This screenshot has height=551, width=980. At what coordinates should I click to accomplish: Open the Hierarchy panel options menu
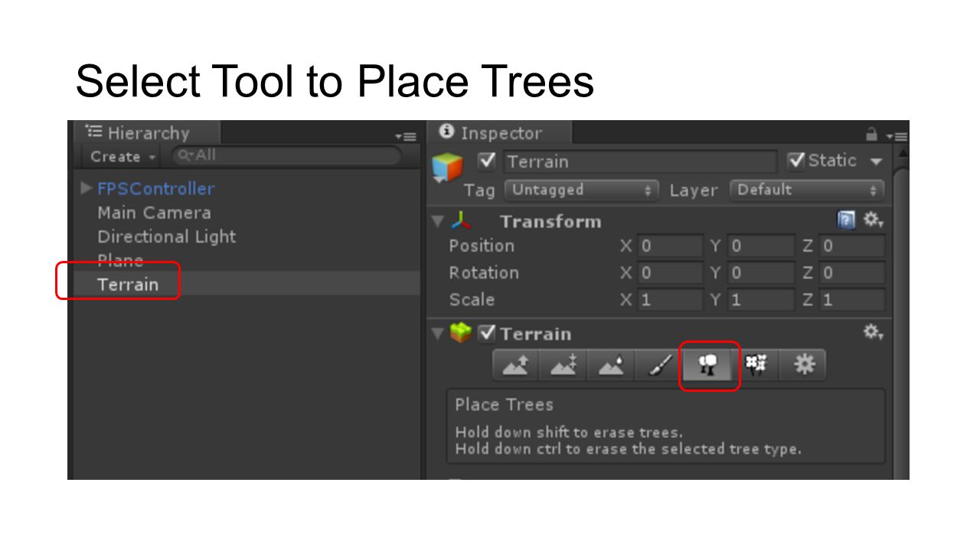(x=406, y=136)
